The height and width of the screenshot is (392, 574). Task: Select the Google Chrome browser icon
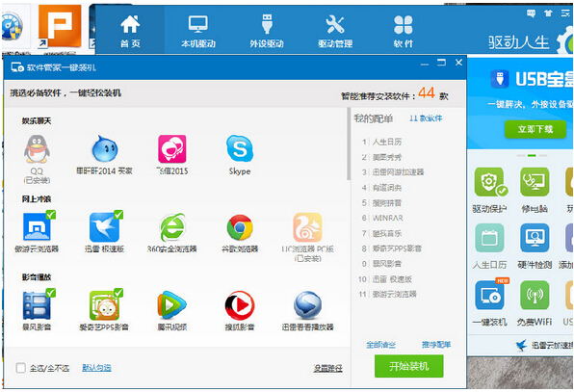point(240,227)
